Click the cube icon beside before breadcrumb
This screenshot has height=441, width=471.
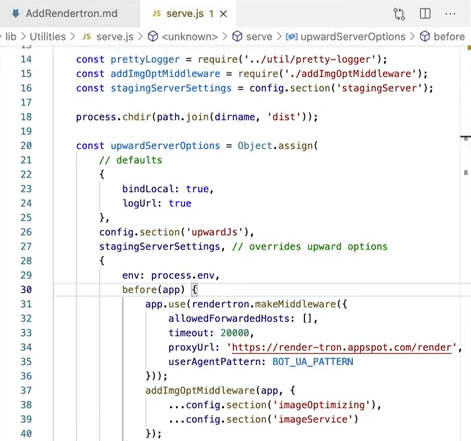[x=425, y=36]
